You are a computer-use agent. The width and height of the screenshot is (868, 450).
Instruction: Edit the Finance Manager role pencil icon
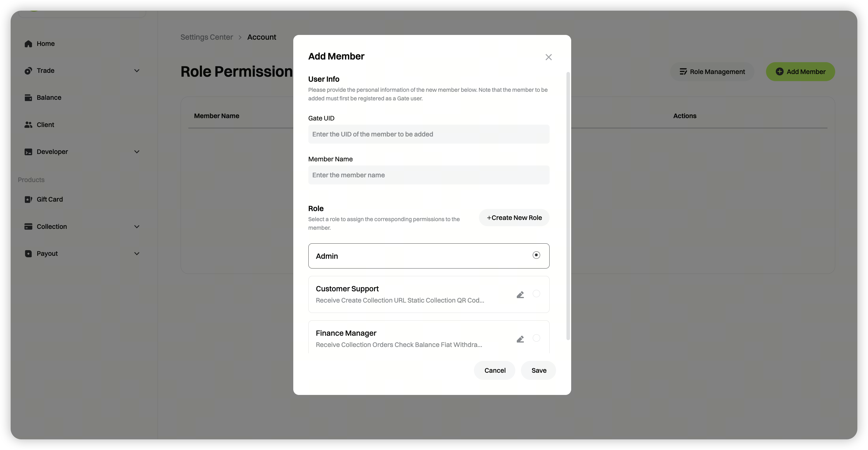click(520, 339)
